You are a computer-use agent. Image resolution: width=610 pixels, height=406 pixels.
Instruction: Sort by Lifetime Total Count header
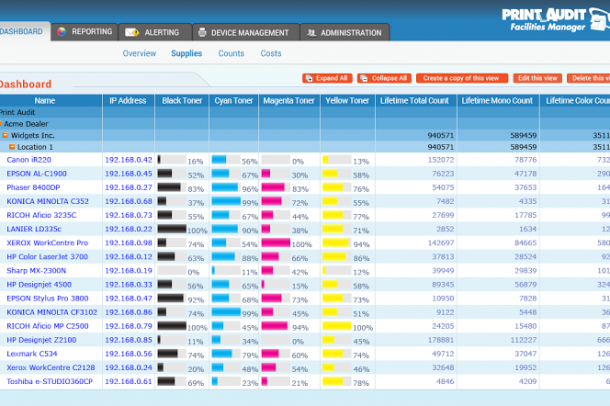coord(414,101)
